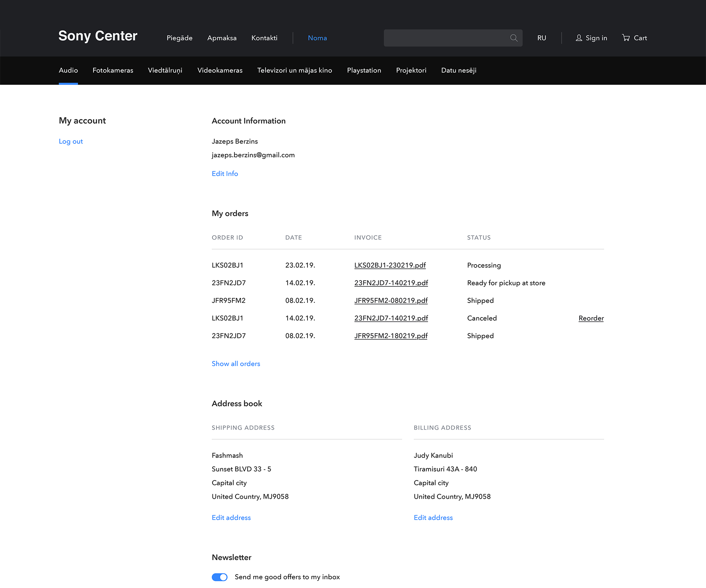
Task: Click the email jazeps.berzins@gmail.com
Action: pyautogui.click(x=253, y=155)
